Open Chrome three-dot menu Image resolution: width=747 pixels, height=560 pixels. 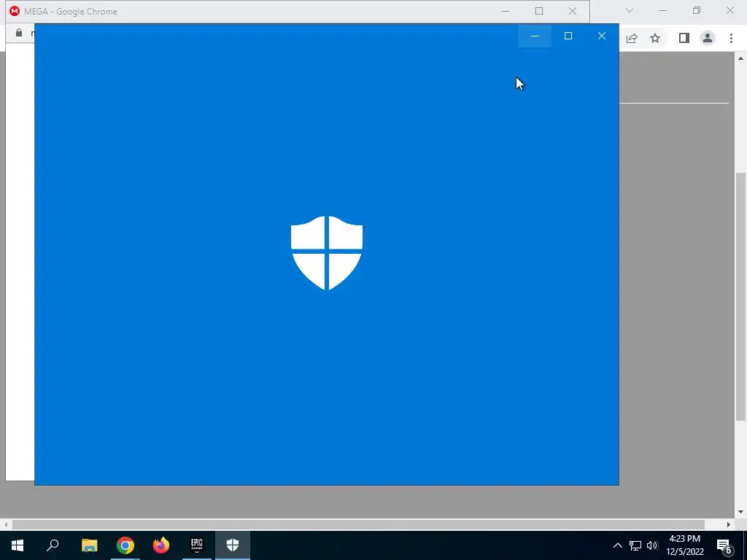[x=731, y=38]
